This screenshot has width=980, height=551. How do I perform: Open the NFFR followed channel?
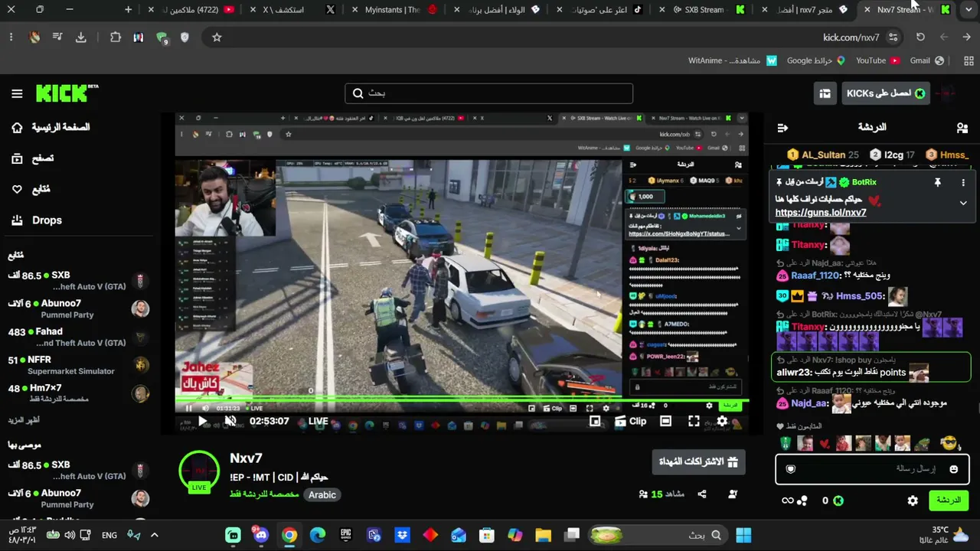click(x=77, y=365)
